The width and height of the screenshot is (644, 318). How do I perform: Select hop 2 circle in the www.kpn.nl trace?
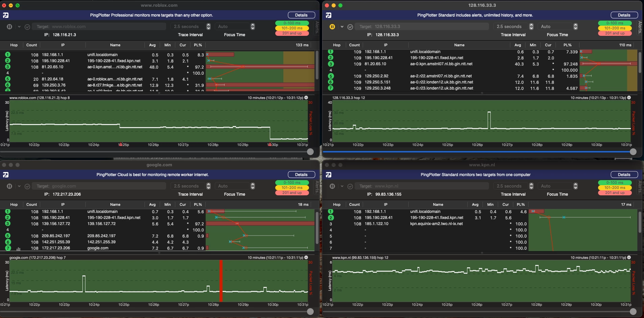pyautogui.click(x=331, y=218)
